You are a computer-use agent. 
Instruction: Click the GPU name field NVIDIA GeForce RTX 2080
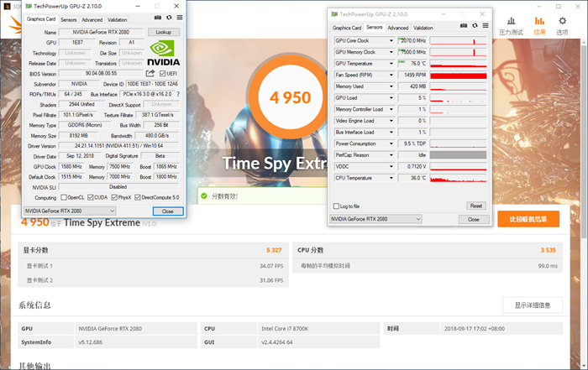101,32
